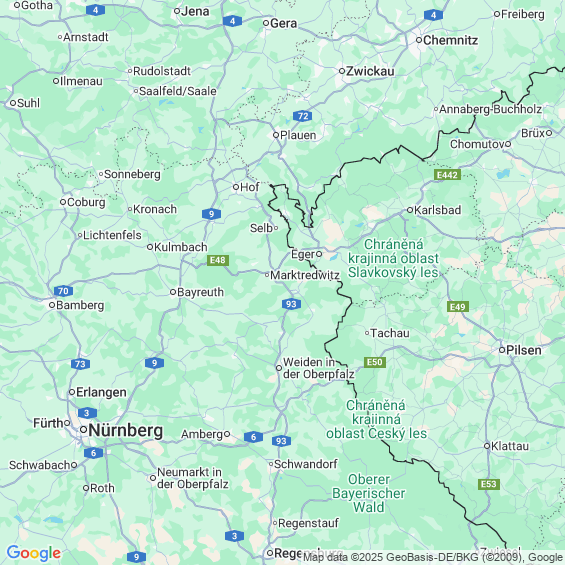Click the Chemnitz city label

[x=450, y=40]
